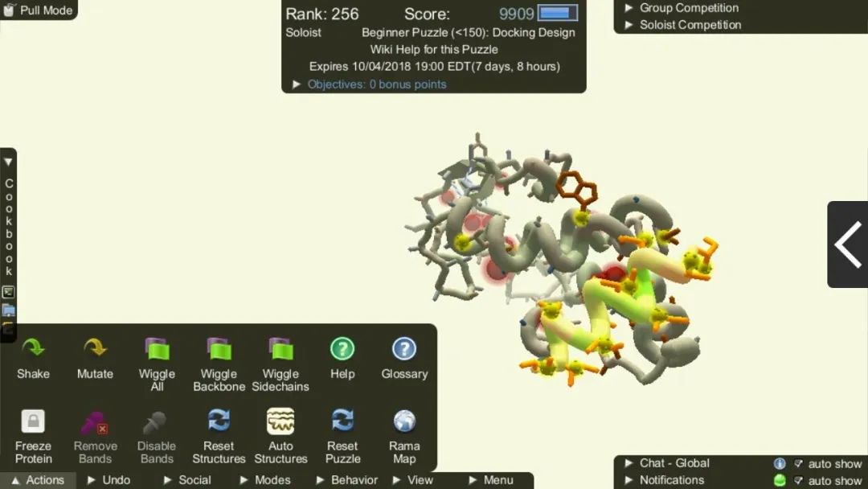The width and height of the screenshot is (868, 489).
Task: Click the Rank: 256 text
Action: [x=321, y=14]
